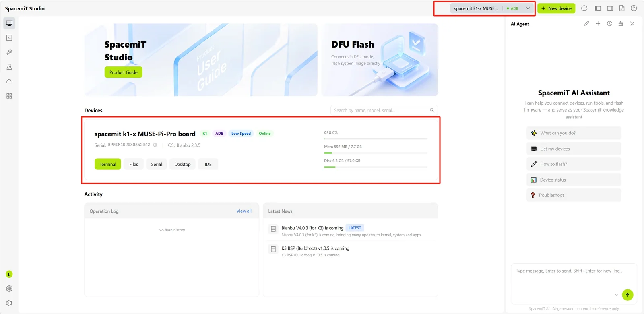Open the terminal icon in left sidebar

[9, 38]
